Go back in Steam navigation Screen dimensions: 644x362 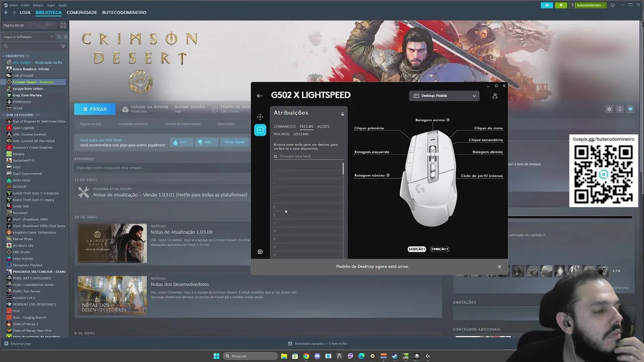[x=6, y=13]
